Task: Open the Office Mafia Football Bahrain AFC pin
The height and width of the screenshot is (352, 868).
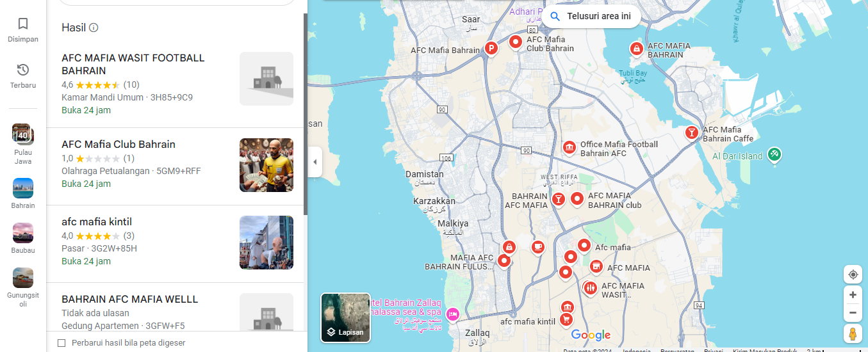Action: click(x=569, y=148)
